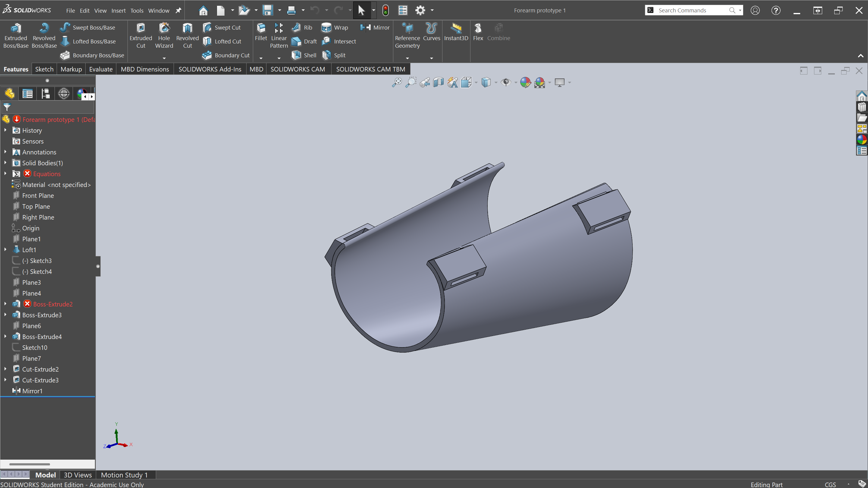Open the File menu

[71, 11]
